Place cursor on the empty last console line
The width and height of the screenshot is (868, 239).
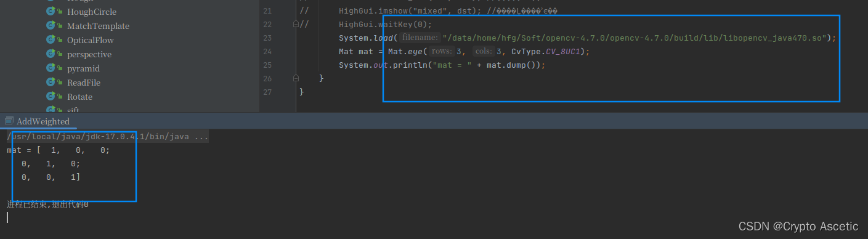coord(7,217)
